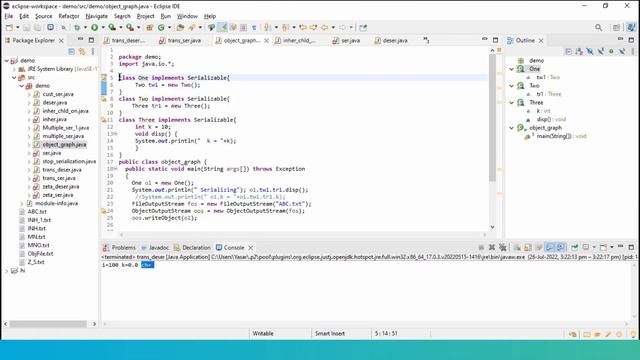
Task: Click Collapse All in Outline toolbar
Action: 568,51
